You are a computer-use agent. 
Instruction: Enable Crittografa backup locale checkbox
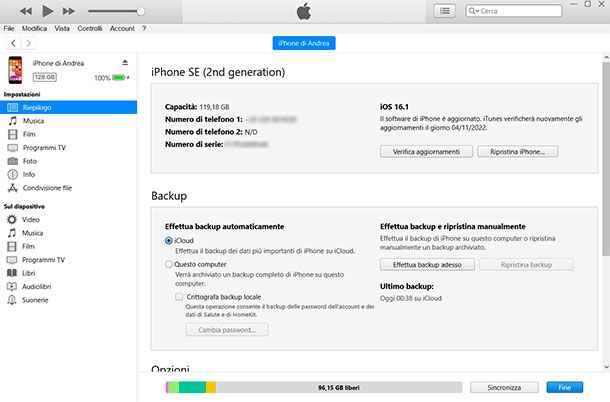(x=179, y=297)
